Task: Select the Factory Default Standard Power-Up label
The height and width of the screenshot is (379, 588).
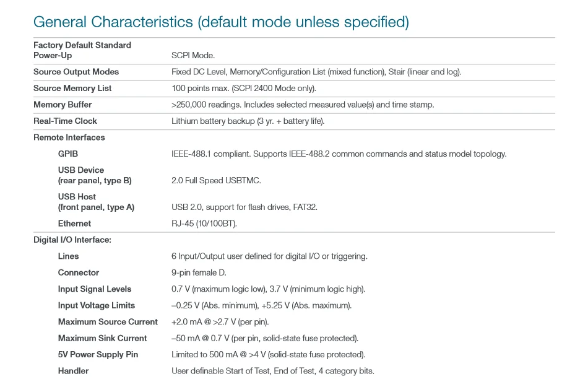Action: [x=82, y=50]
